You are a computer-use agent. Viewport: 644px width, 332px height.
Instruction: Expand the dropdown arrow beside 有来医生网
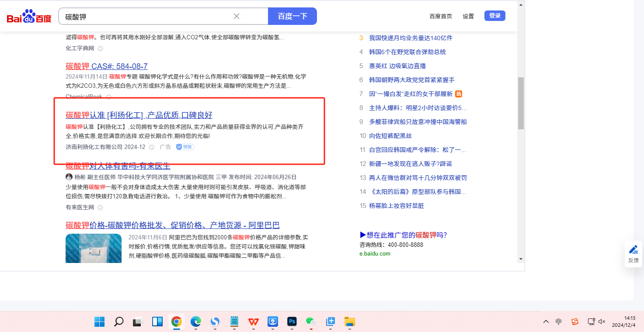100,207
